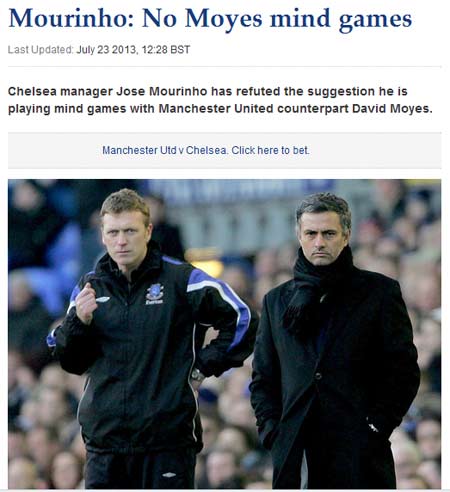Click the Umbro logo on the jacket chest

[103, 299]
